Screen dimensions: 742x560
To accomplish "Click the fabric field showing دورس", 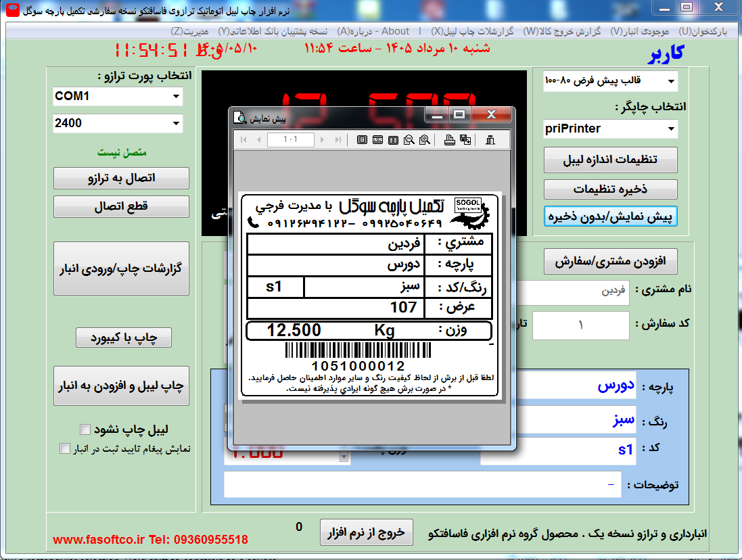I will tap(576, 385).
